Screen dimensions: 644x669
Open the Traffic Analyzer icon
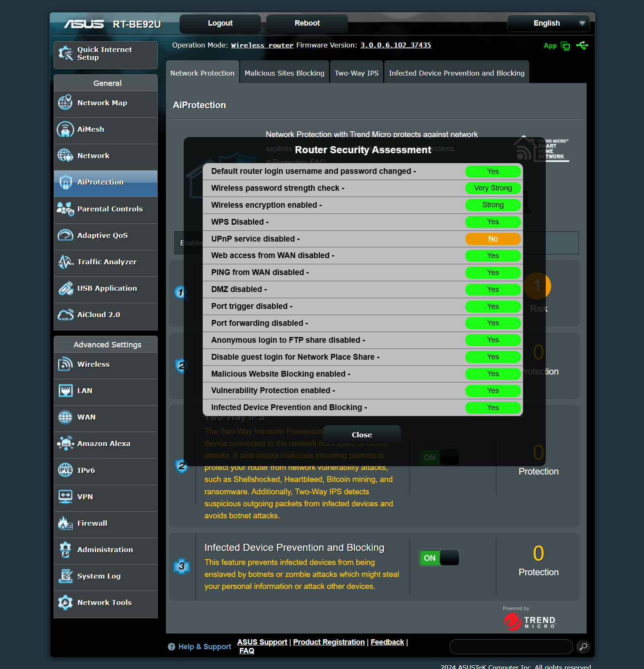65,262
